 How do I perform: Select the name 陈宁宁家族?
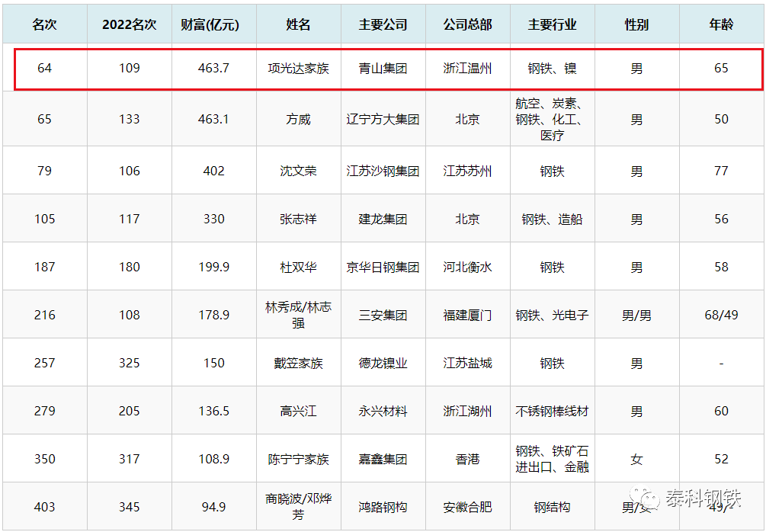(x=299, y=459)
